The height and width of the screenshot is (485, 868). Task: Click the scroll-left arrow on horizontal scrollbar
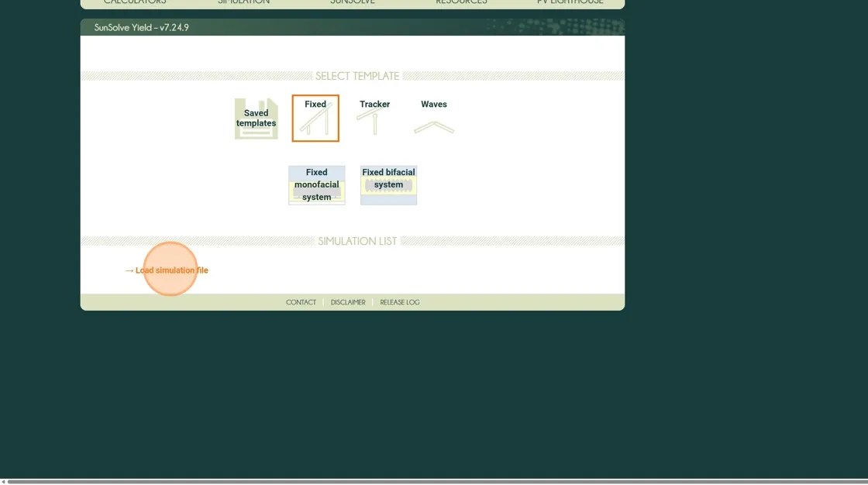pos(3,481)
